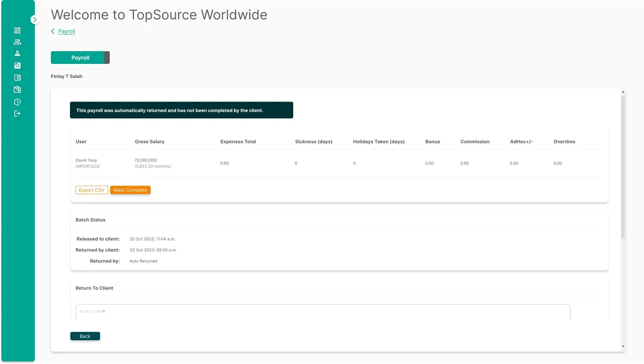Open the dashboard icon in the sidebar

pyautogui.click(x=17, y=30)
